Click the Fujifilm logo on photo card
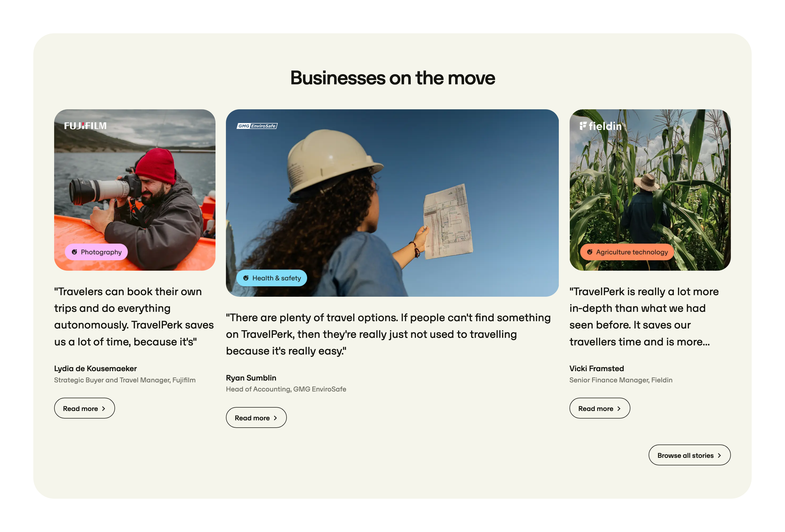The height and width of the screenshot is (532, 785). (85, 126)
